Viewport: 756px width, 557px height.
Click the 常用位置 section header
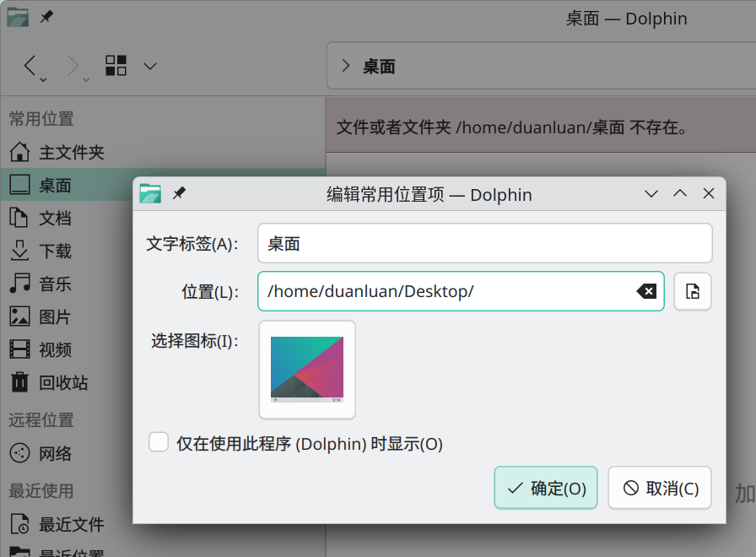pos(41,118)
